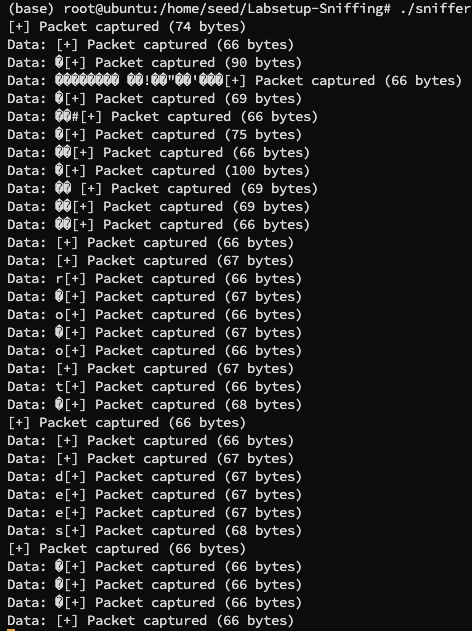Click the long garbled data string
This screenshot has height=631, width=472.
pos(139,80)
